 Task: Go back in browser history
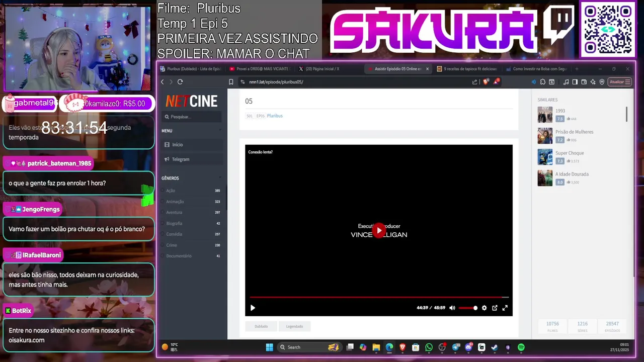162,82
